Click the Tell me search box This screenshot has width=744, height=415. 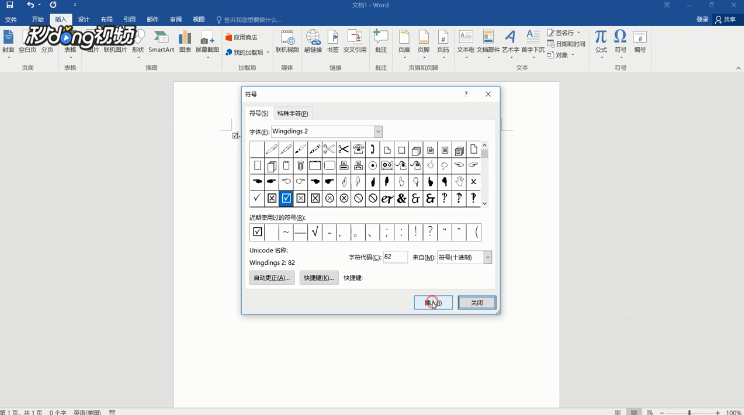tap(249, 20)
